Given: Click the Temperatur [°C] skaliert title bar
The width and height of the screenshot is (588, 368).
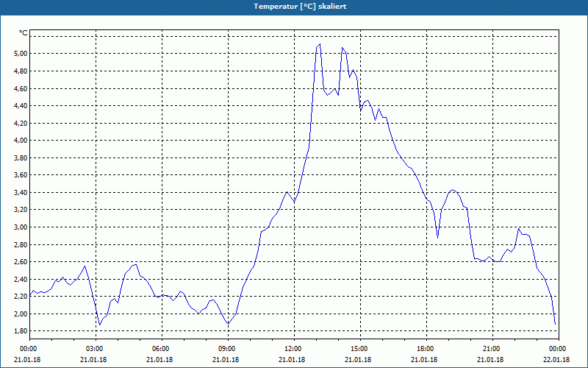Looking at the screenshot, I should [x=294, y=7].
